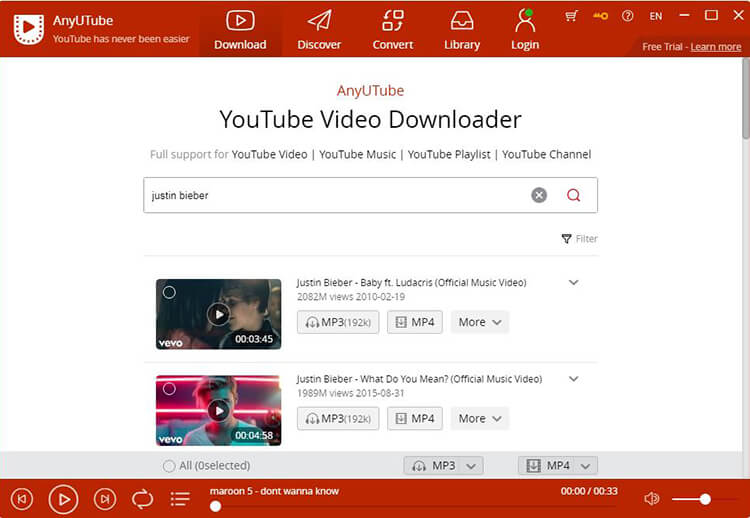The width and height of the screenshot is (750, 518).
Task: Click the key activation icon
Action: 600,16
